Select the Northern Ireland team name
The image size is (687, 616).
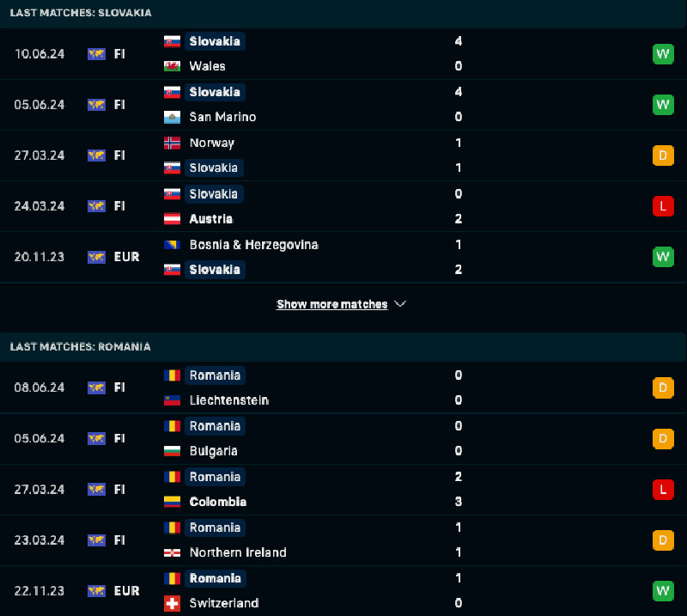(238, 552)
